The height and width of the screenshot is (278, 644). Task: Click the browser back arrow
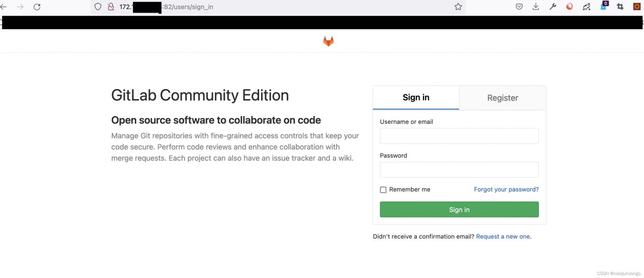[4, 7]
